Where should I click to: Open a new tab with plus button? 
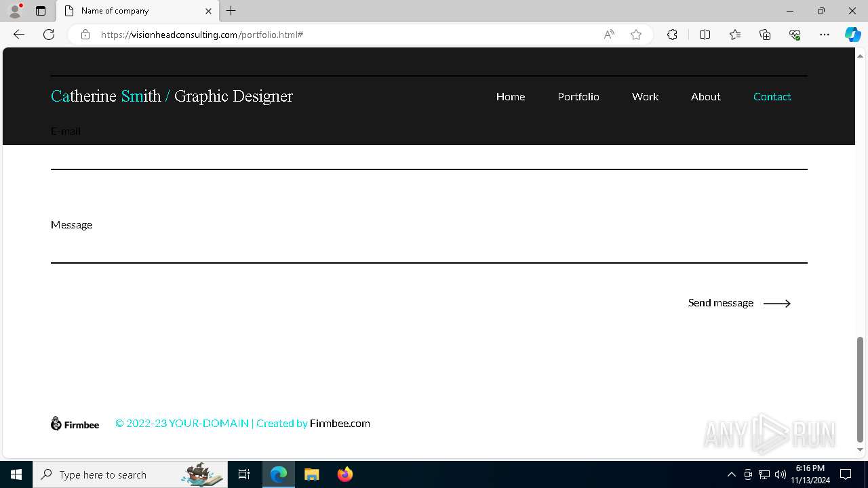coord(231,11)
